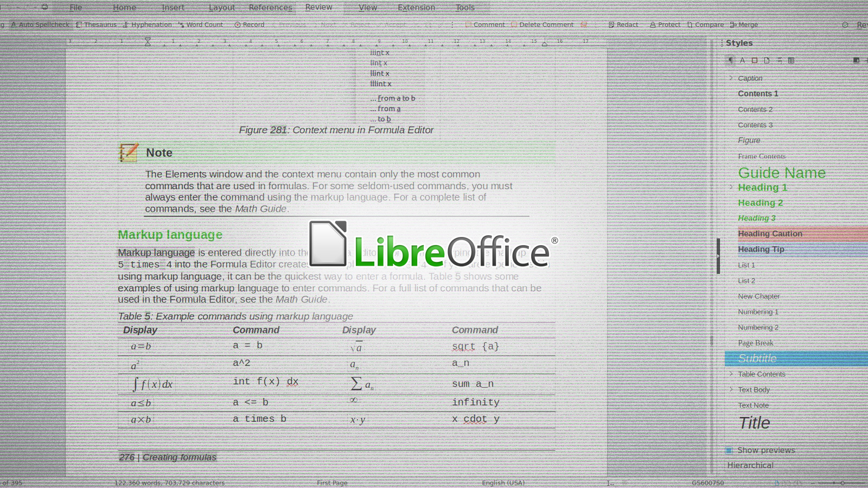Insert a Comment
Image resolution: width=868 pixels, height=488 pixels.
tap(485, 24)
